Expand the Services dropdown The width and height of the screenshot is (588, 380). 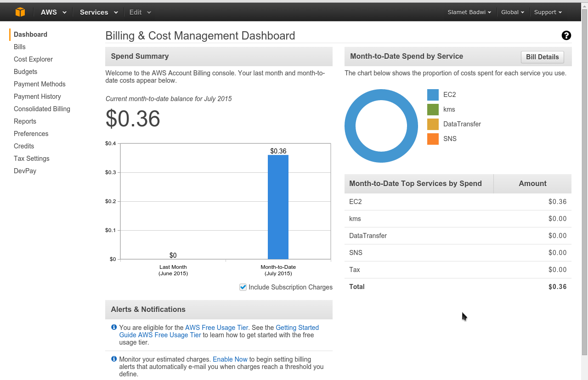tap(99, 12)
